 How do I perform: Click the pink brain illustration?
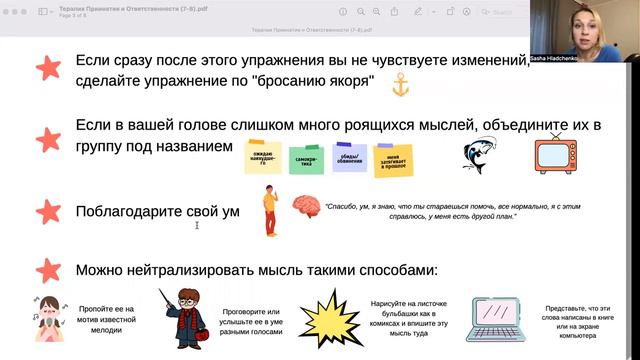(x=307, y=206)
